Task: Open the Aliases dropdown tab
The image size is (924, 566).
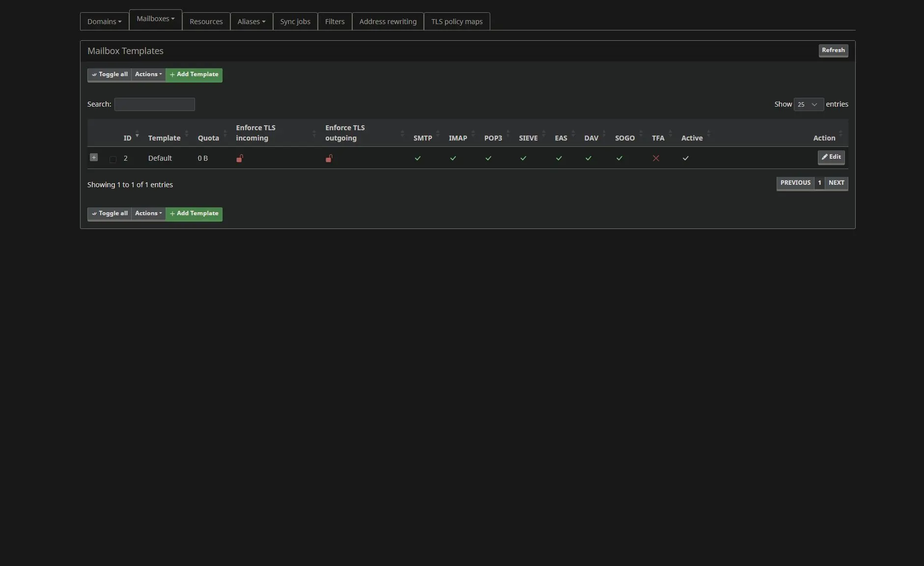Action: click(x=252, y=22)
